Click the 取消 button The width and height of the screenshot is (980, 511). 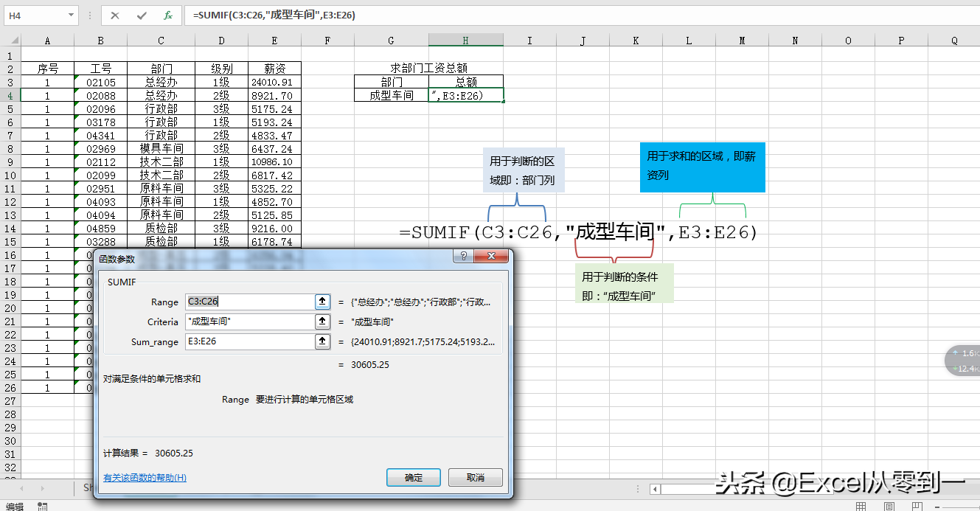coord(476,477)
